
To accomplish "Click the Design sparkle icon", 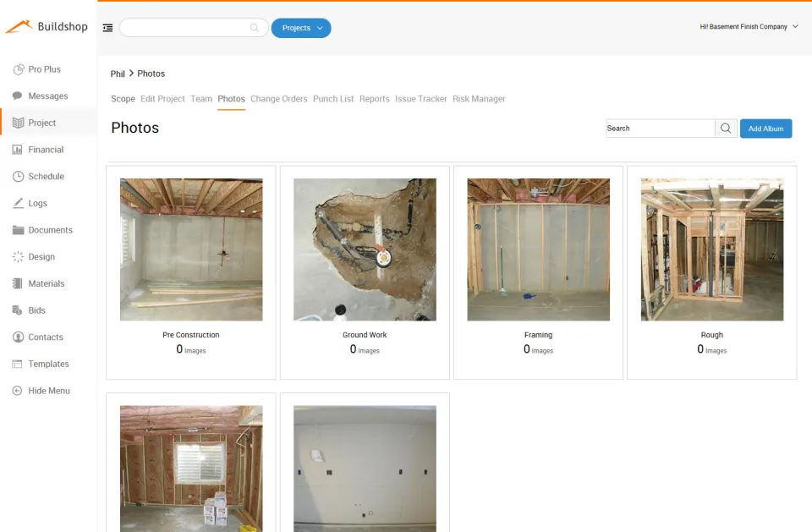I will pos(18,257).
